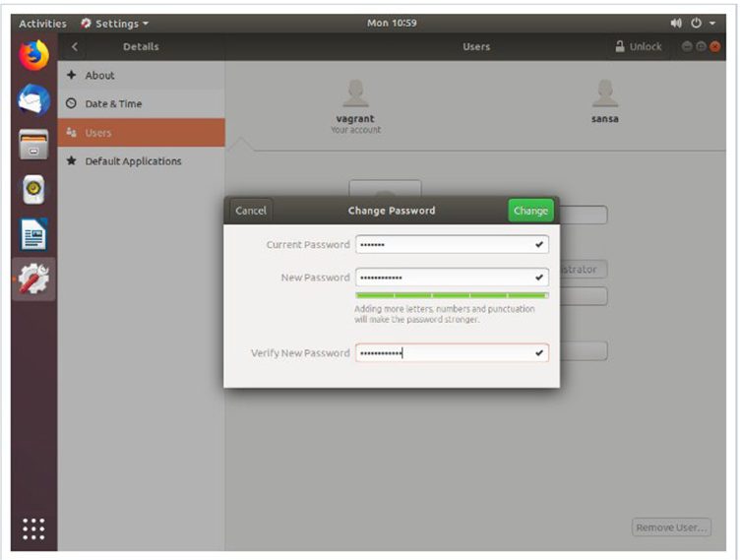Image resolution: width=741 pixels, height=560 pixels.
Task: Open the volume indicator in top bar
Action: tap(676, 23)
